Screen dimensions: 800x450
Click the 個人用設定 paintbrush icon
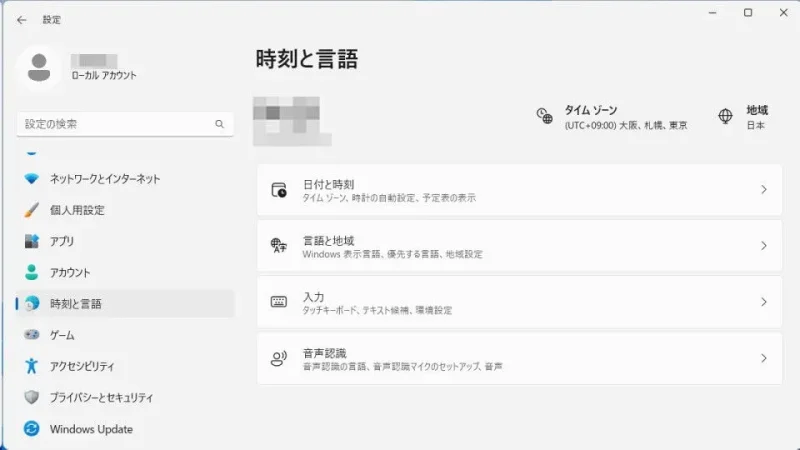pos(32,210)
